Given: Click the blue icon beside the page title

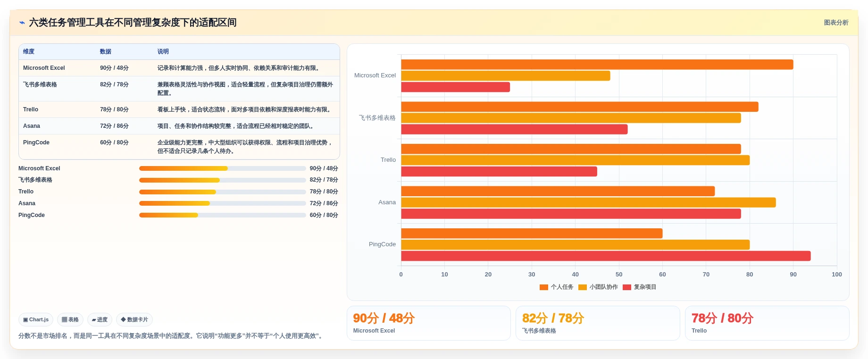Looking at the screenshot, I should [22, 23].
